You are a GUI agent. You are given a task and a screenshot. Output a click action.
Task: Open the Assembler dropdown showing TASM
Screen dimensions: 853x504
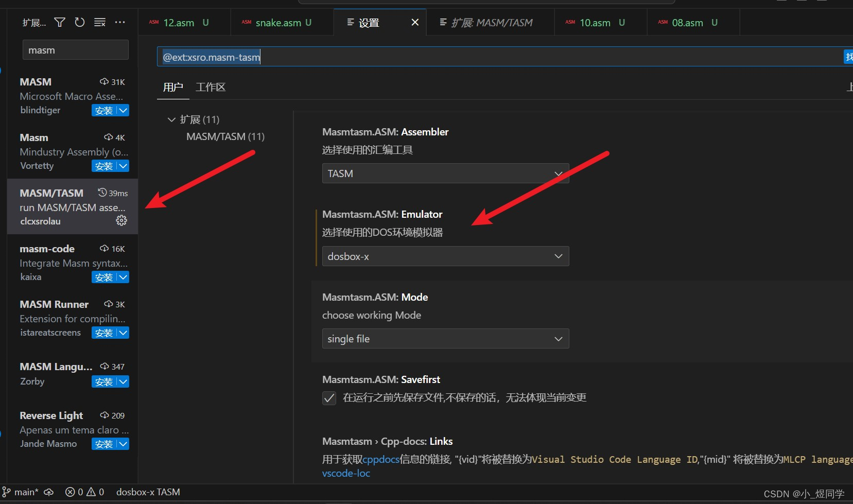tap(445, 173)
